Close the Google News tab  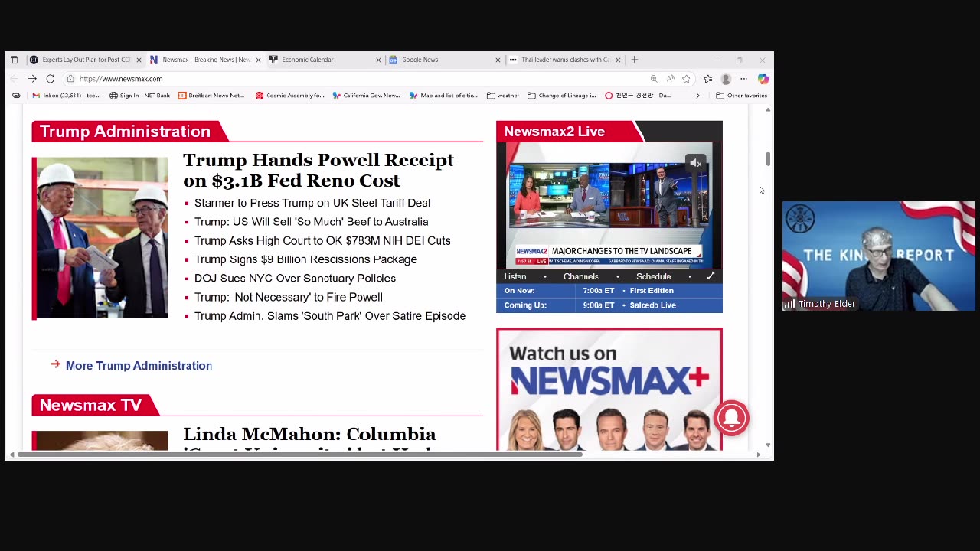pos(498,60)
